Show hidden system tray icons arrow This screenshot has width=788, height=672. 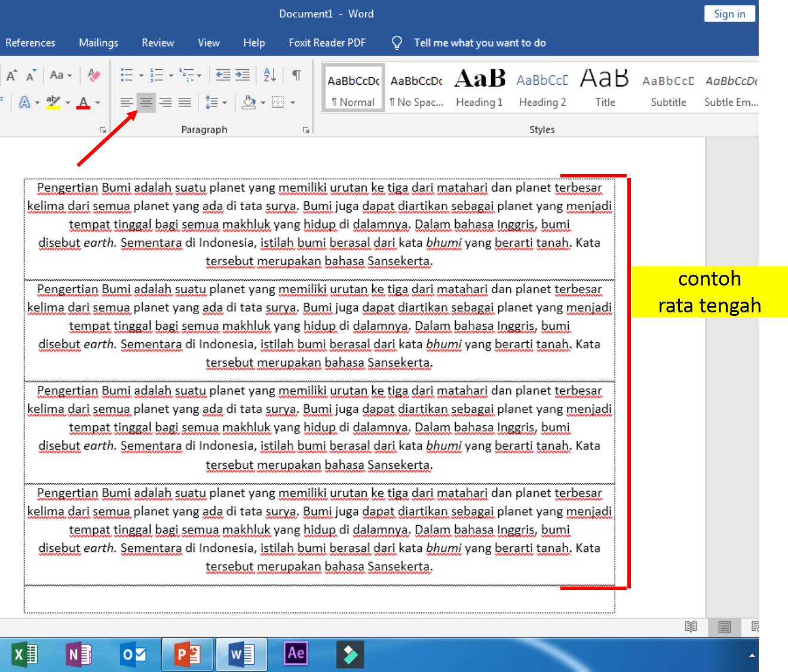tap(751, 655)
